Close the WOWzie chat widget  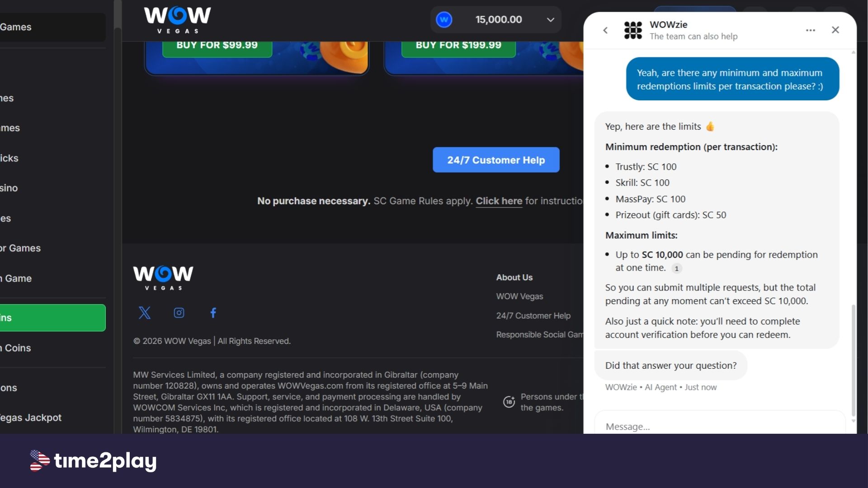(835, 30)
